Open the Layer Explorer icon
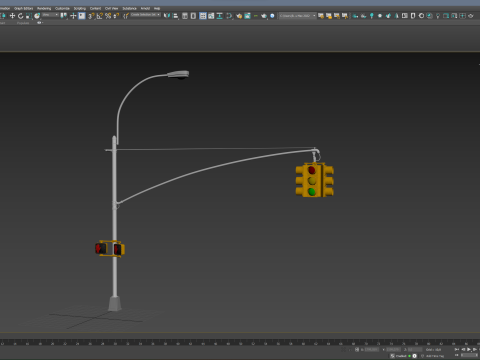Image resolution: width=480 pixels, height=360 pixels. 193,16
